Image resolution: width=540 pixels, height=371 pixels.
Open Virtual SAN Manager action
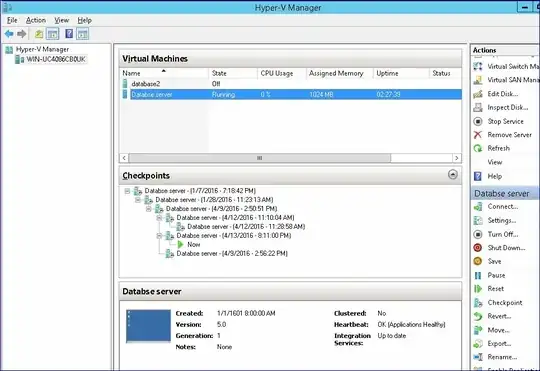[506, 80]
